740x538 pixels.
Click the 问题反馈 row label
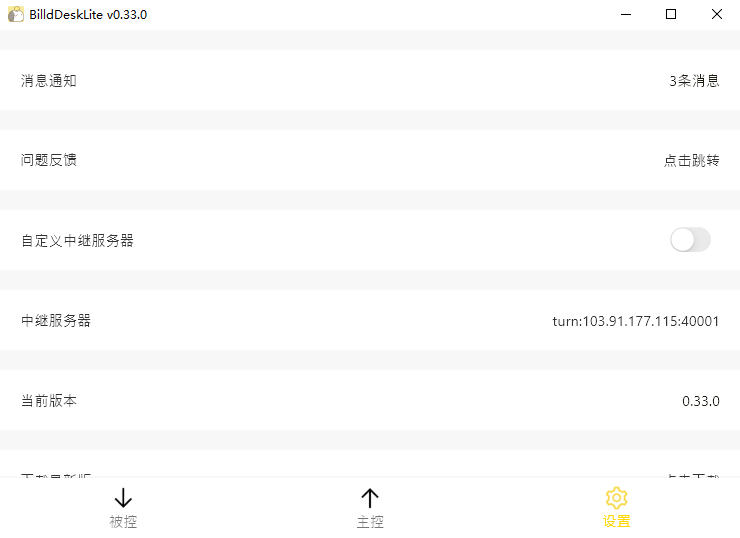49,160
